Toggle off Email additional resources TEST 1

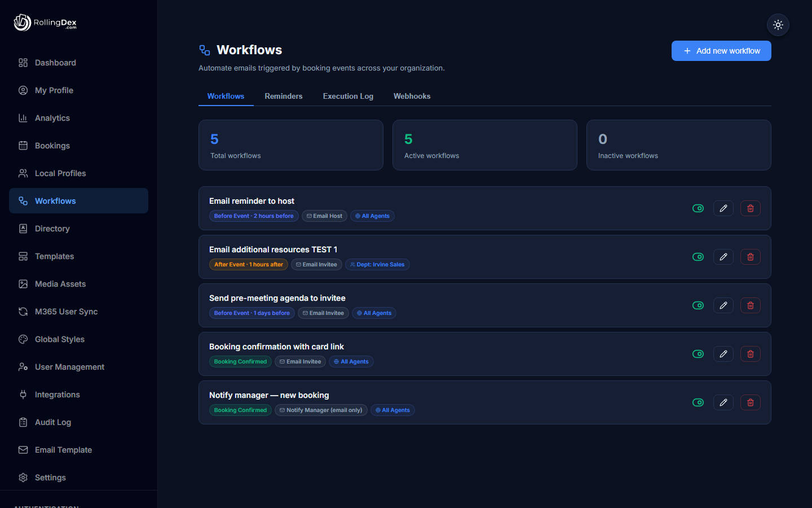tap(698, 257)
